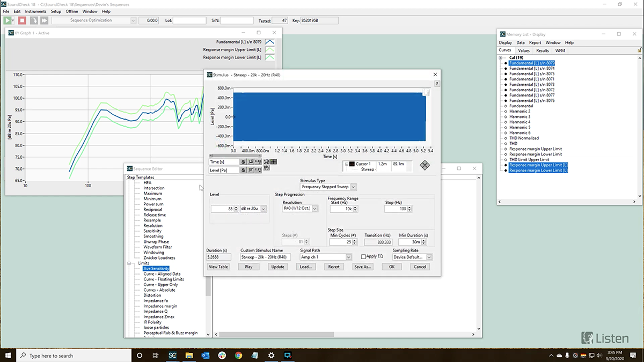Click the Play button in Stimulus dialog
The image size is (644, 362).
[x=248, y=267]
